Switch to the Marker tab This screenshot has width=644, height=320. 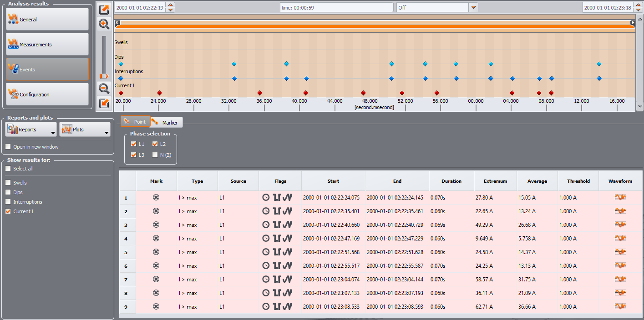click(x=166, y=122)
